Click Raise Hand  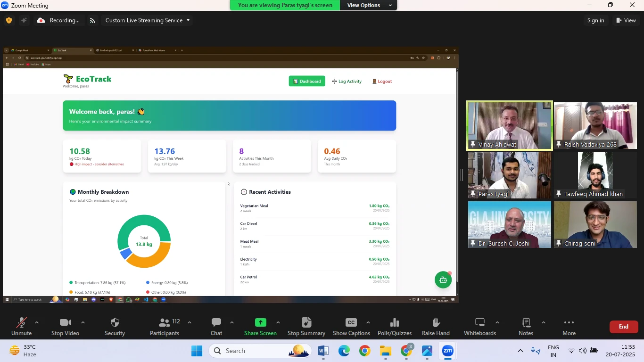[436, 323]
